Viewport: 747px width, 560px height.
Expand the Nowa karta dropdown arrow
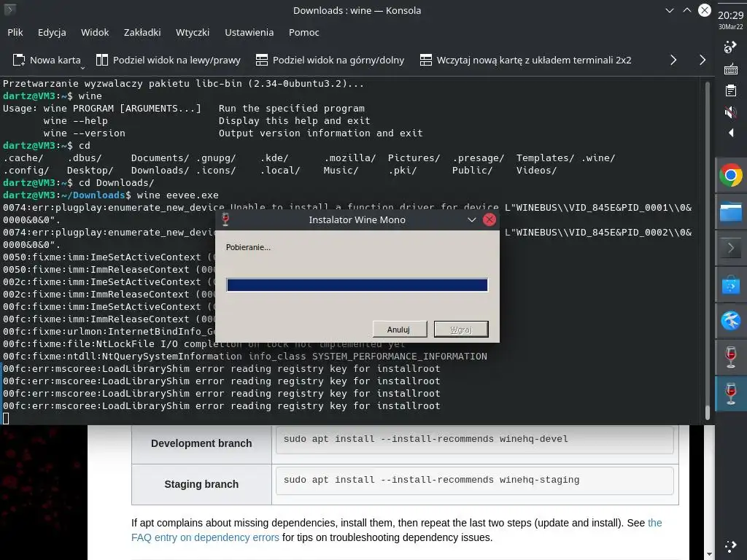pyautogui.click(x=82, y=68)
